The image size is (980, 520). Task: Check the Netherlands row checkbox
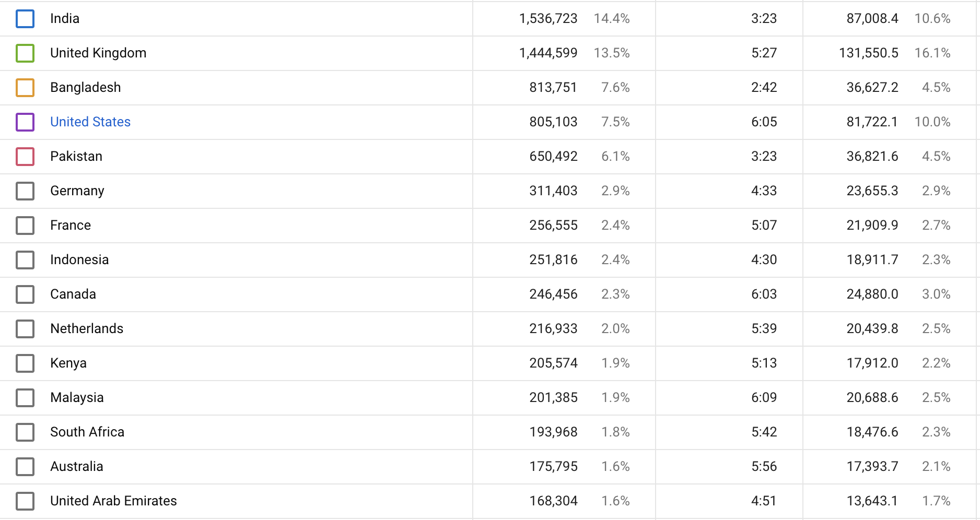(x=25, y=329)
